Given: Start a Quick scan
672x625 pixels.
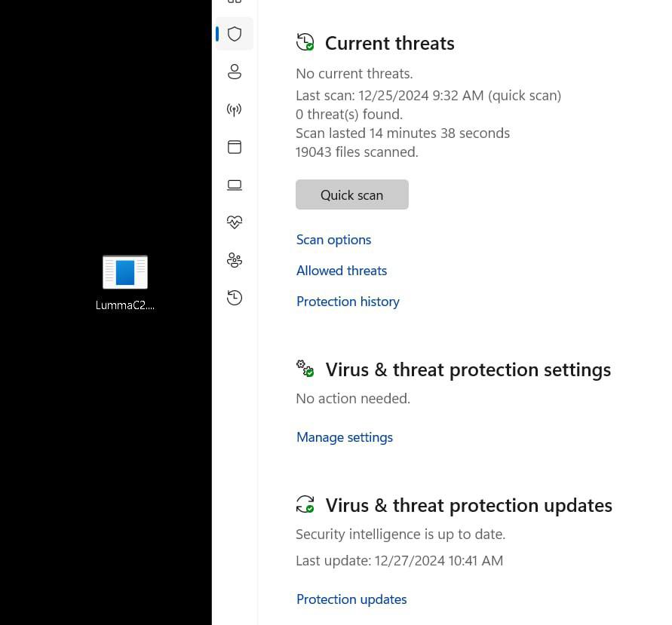Looking at the screenshot, I should (x=351, y=195).
